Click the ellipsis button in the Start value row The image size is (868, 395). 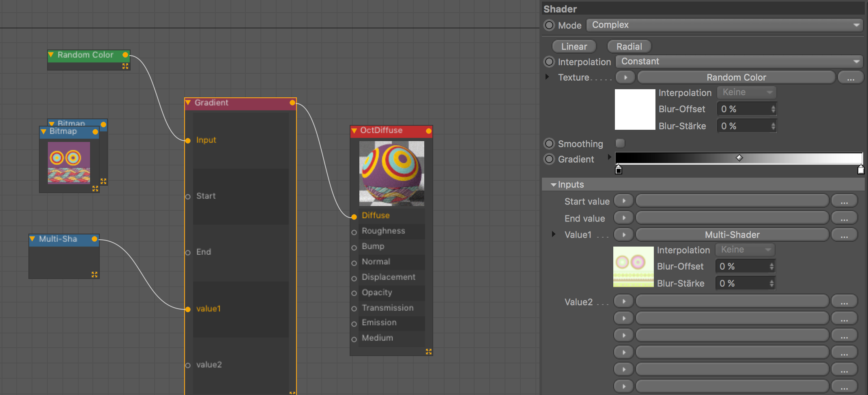point(844,201)
